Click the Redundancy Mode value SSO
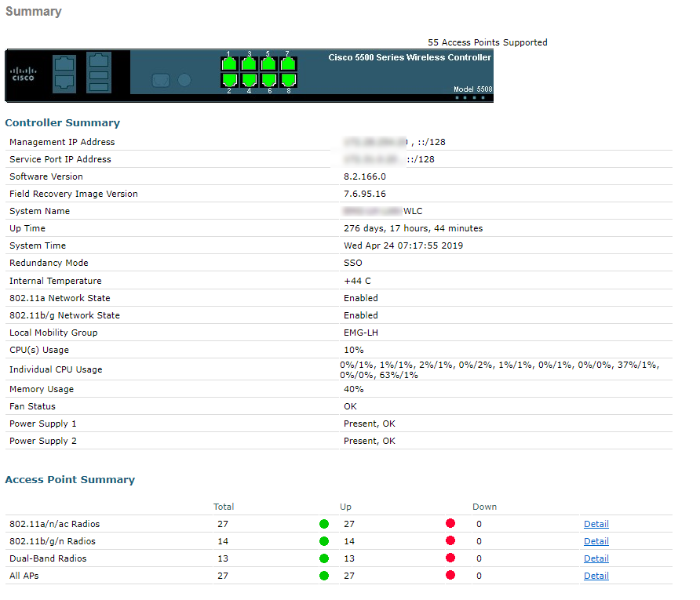 click(352, 264)
